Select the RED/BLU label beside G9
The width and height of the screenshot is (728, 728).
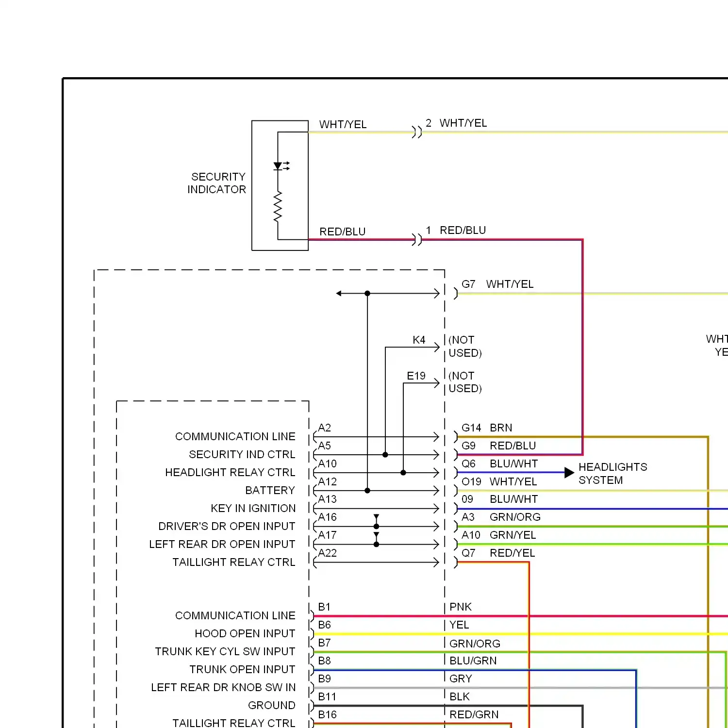pyautogui.click(x=513, y=446)
